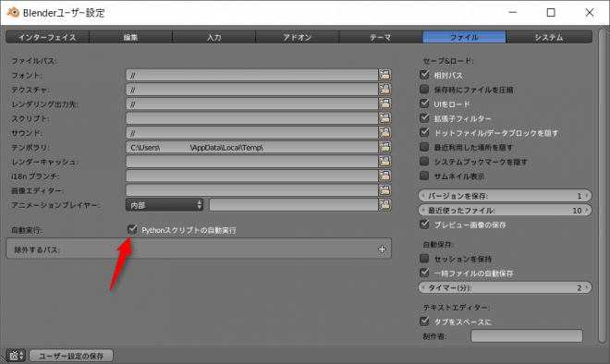Click the バージョンを保存 slider field

coord(505,196)
